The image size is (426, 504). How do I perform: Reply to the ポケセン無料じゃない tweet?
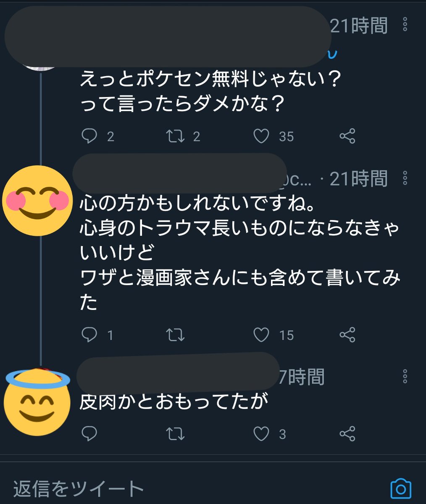89,136
